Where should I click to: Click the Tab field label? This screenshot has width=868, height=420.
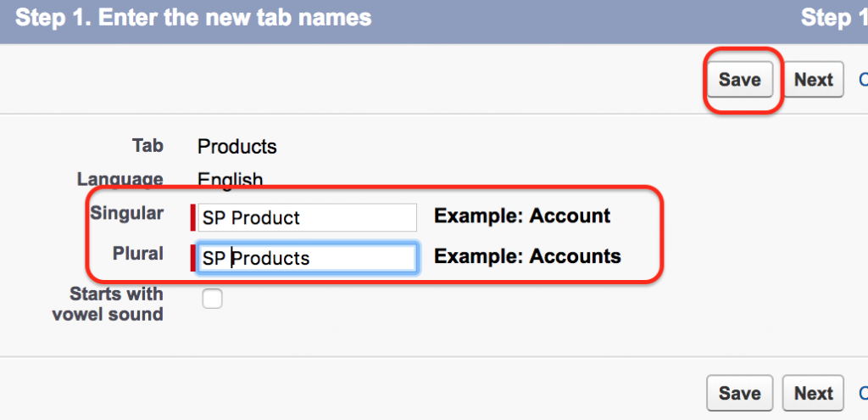coord(147,145)
